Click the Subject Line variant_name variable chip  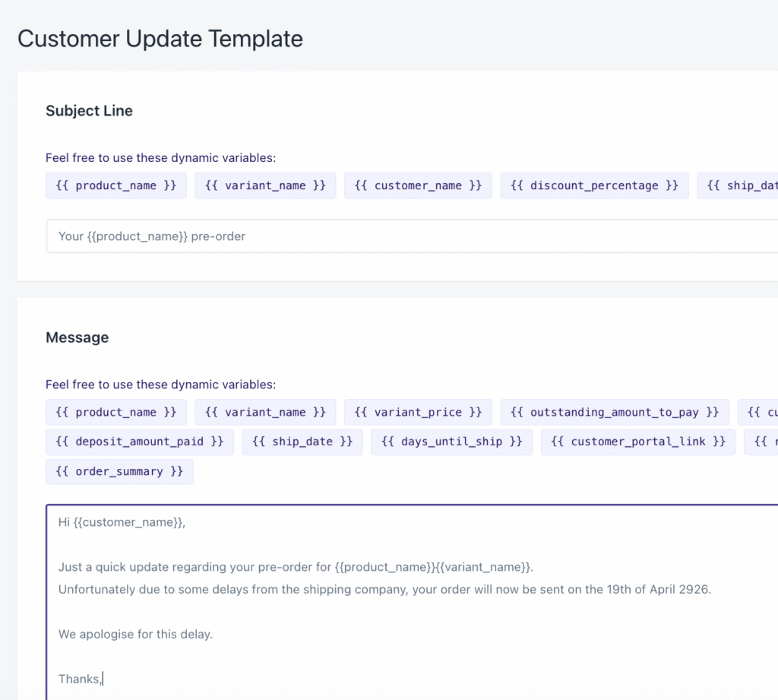coord(265,185)
